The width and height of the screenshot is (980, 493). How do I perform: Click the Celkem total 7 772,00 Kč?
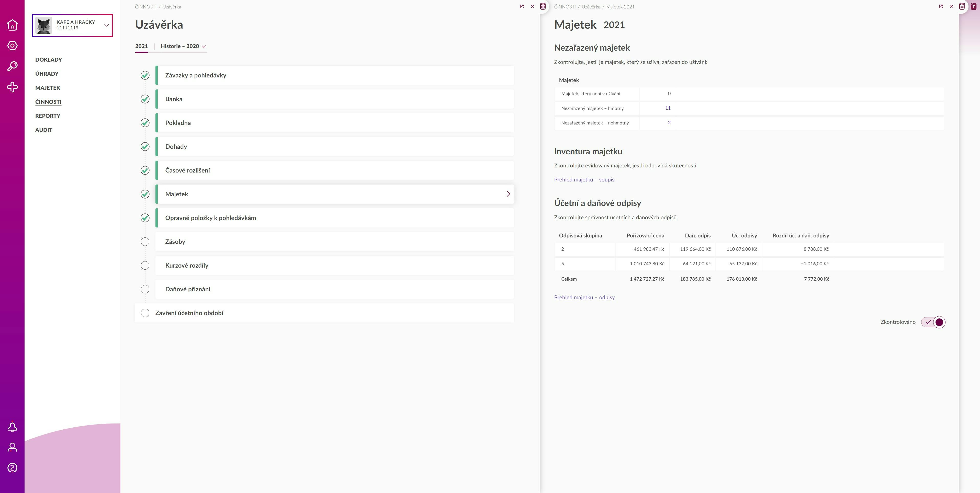coord(816,279)
